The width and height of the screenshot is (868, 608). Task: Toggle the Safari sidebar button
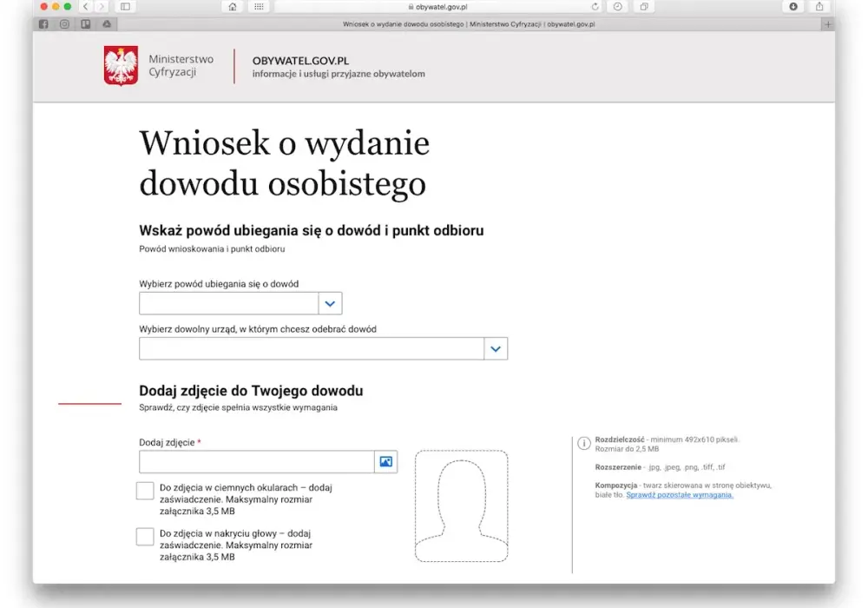pos(125,7)
